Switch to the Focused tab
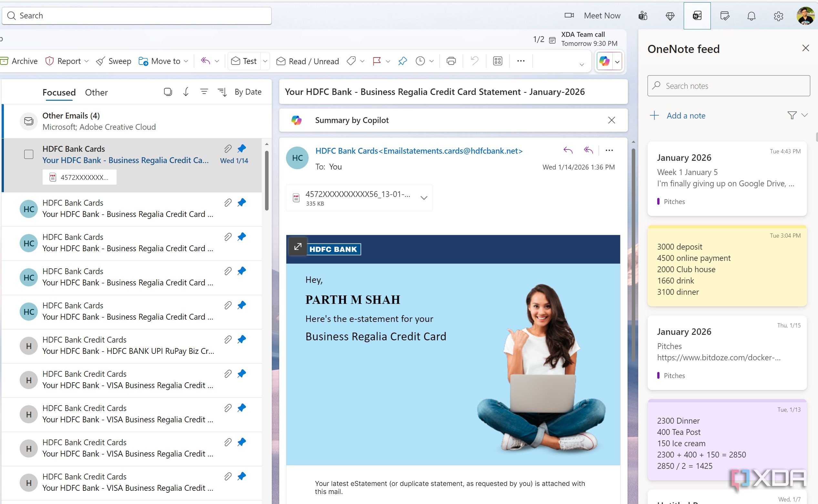 59,92
